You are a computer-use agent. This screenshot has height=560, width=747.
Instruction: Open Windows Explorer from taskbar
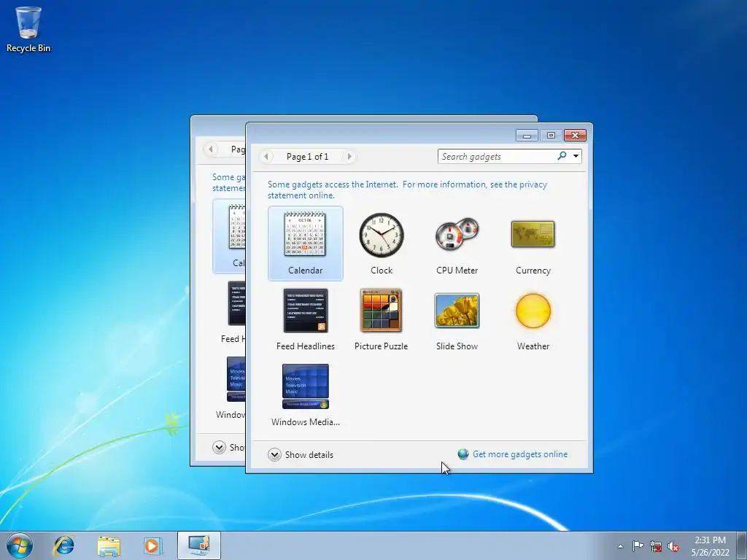(x=109, y=545)
